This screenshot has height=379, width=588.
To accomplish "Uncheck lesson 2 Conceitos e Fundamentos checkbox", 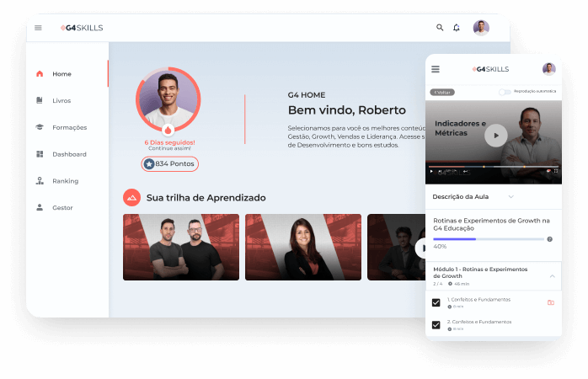I will [x=436, y=324].
